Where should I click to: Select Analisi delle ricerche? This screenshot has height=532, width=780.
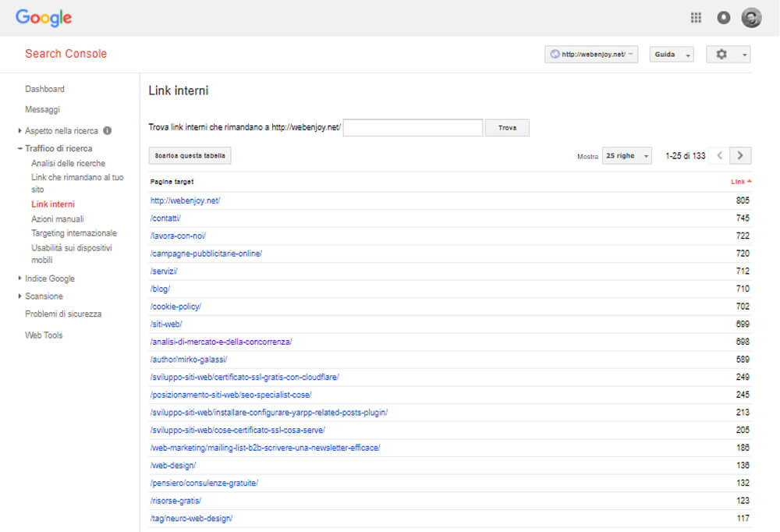tap(68, 163)
